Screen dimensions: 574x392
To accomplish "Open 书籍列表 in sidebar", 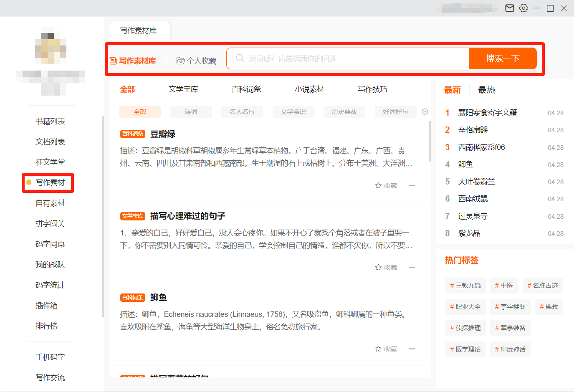I will point(50,121).
